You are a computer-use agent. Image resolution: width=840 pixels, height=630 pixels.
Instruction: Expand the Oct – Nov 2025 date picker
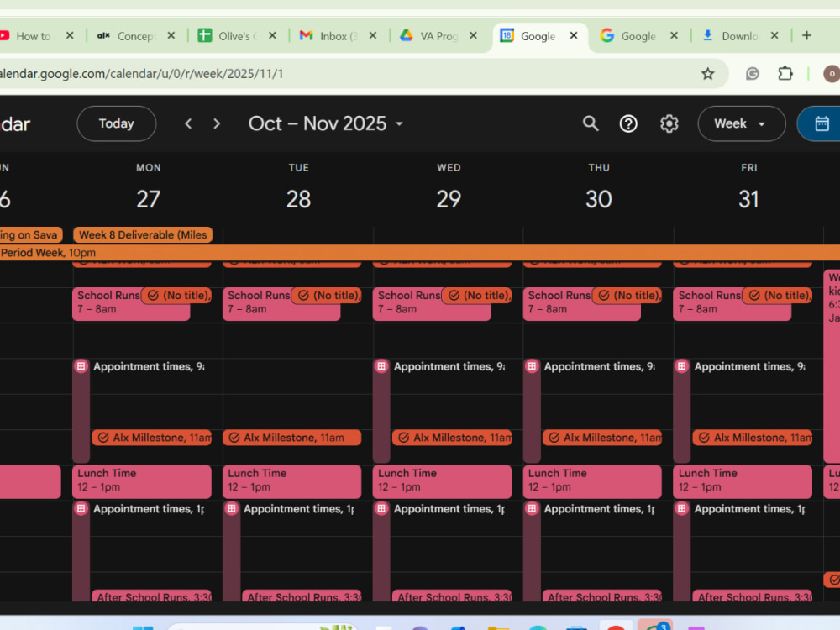tap(326, 123)
